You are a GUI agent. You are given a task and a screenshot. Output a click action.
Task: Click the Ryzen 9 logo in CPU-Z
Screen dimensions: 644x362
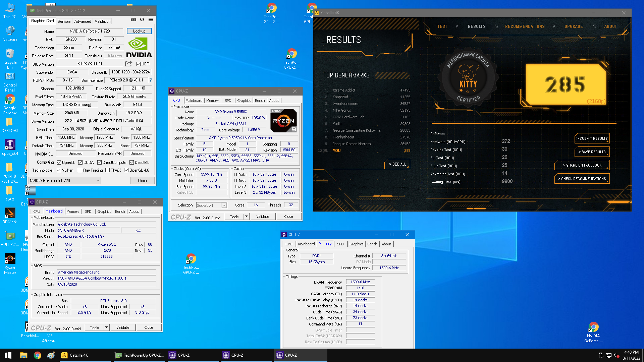point(283,121)
